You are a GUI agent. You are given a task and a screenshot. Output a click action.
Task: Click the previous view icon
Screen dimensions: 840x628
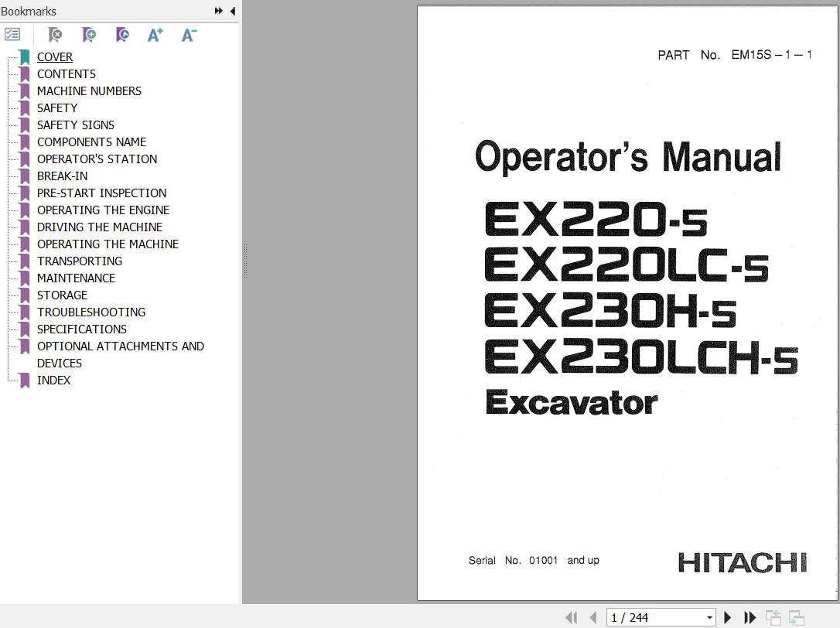(773, 617)
